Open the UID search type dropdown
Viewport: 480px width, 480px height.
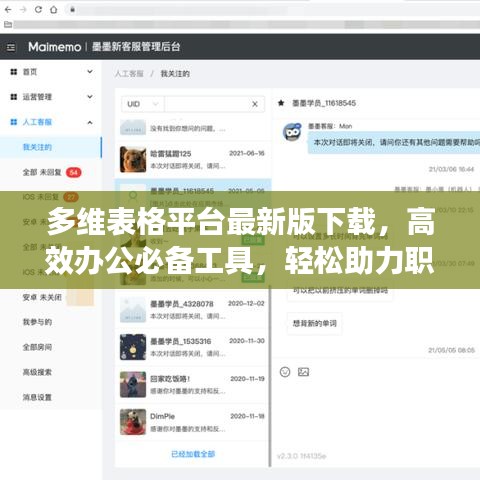coord(143,104)
